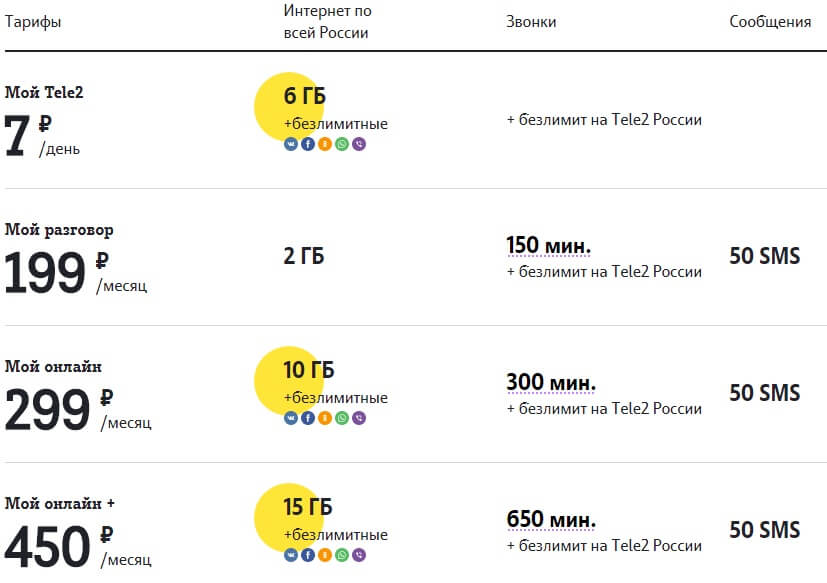
Task: Click the 15 ГБ yellow circle
Action: click(289, 518)
